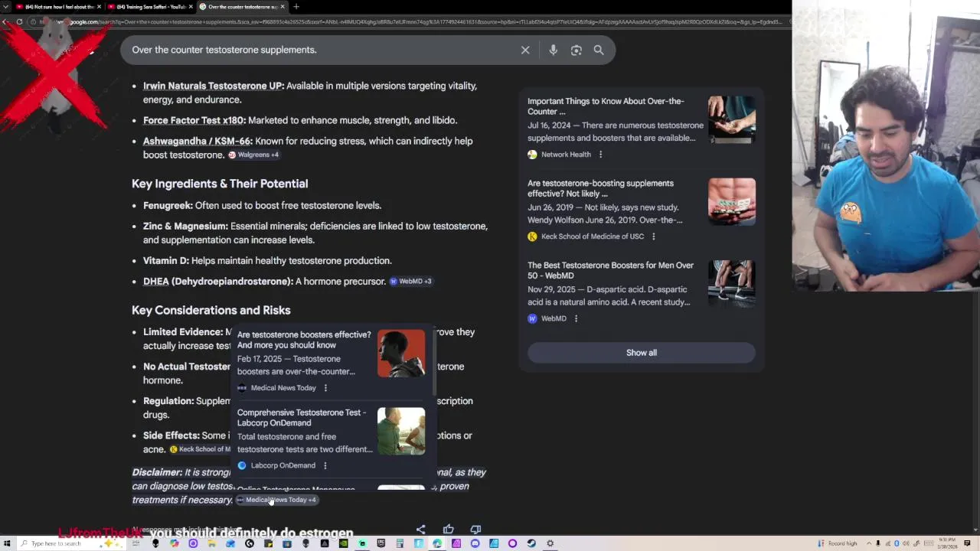Open three-dot menu for Network Health result
980x551 pixels.
(x=600, y=155)
